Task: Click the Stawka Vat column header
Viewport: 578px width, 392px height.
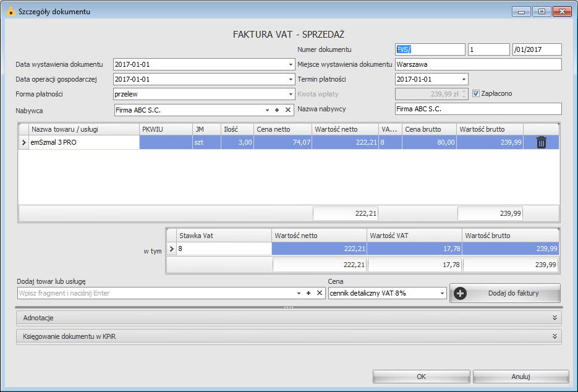Action: click(x=224, y=236)
